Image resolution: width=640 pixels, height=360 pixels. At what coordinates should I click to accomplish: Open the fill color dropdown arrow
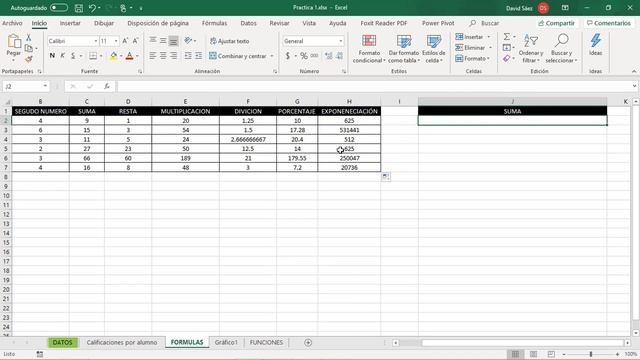[121, 56]
